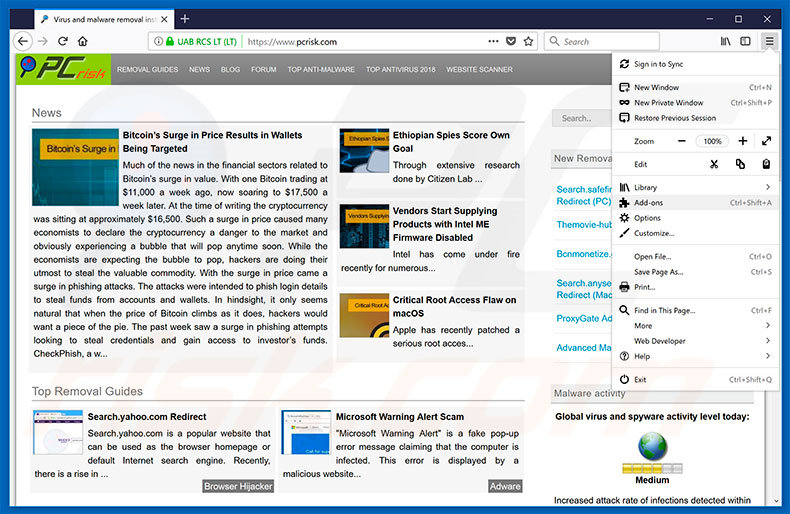Zoom out with the minus button

pos(682,141)
